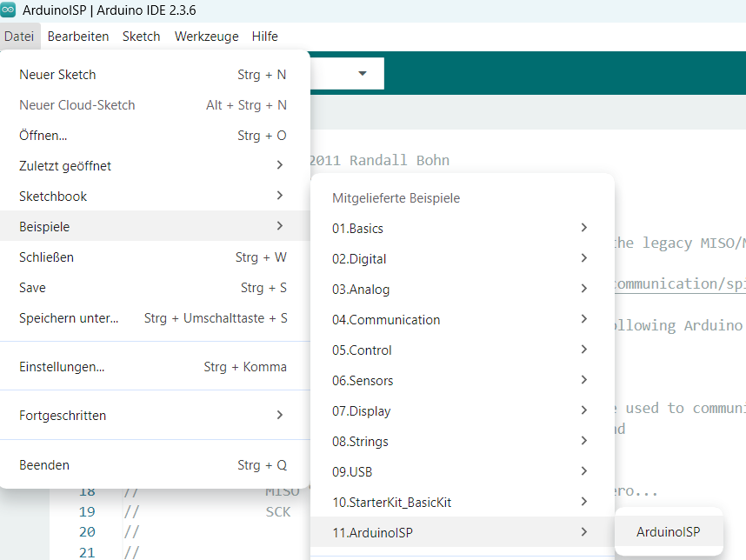
Task: Expand the 06.Sensors examples
Action: [462, 381]
